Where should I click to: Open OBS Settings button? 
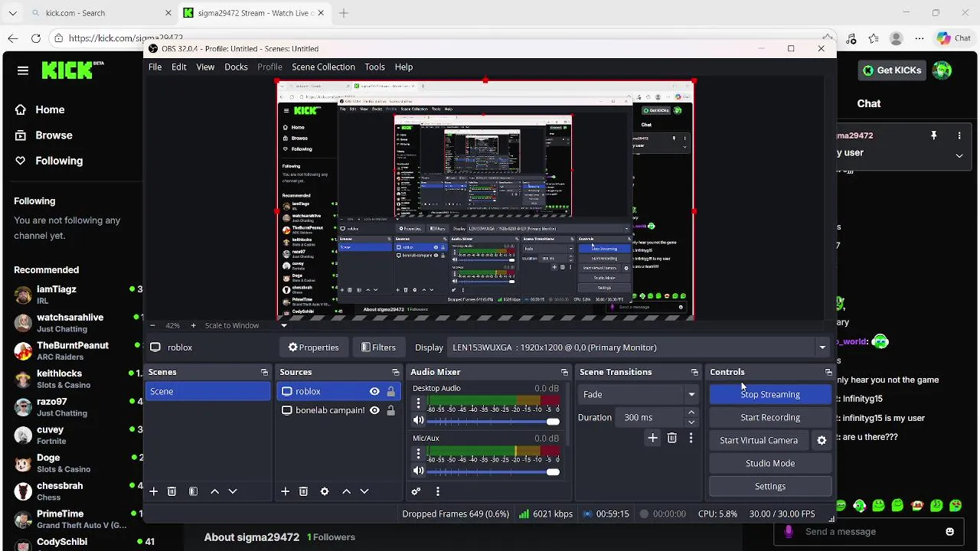click(770, 486)
